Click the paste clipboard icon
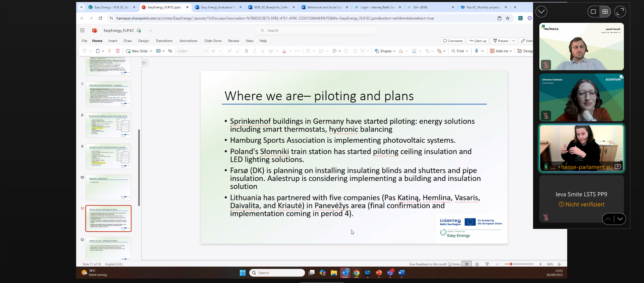This screenshot has height=283, width=644. tap(98, 51)
